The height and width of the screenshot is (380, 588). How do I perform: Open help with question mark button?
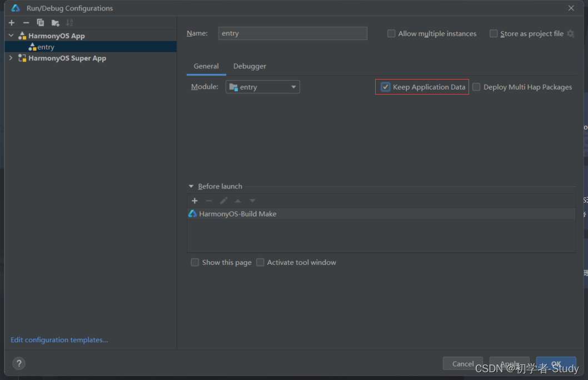click(x=19, y=363)
